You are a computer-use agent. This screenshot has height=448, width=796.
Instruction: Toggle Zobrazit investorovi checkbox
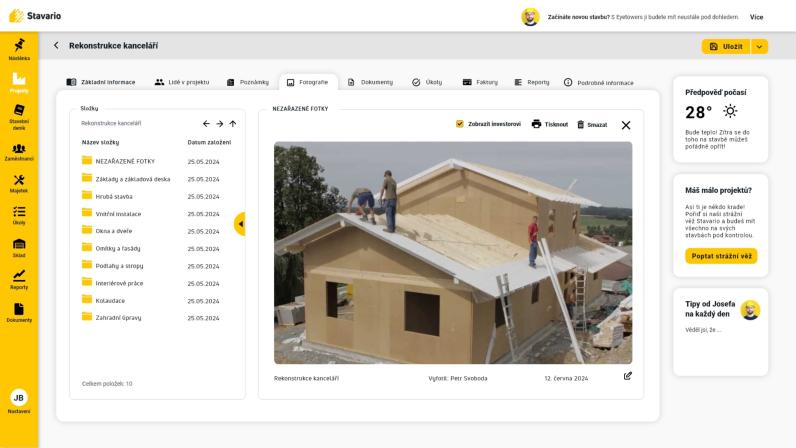(x=459, y=124)
